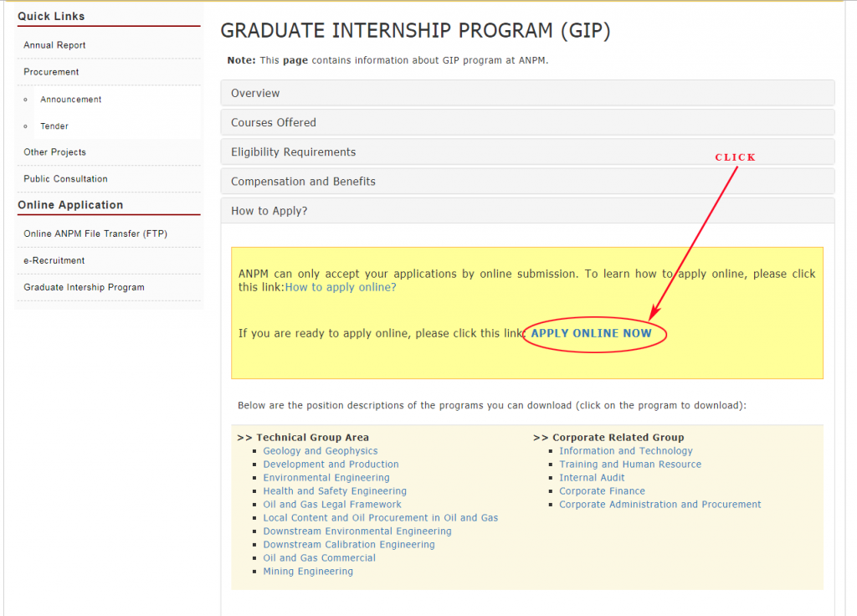Viewport: 857px width, 616px height.
Task: Collapse the How to Apply? section
Action: coord(269,211)
